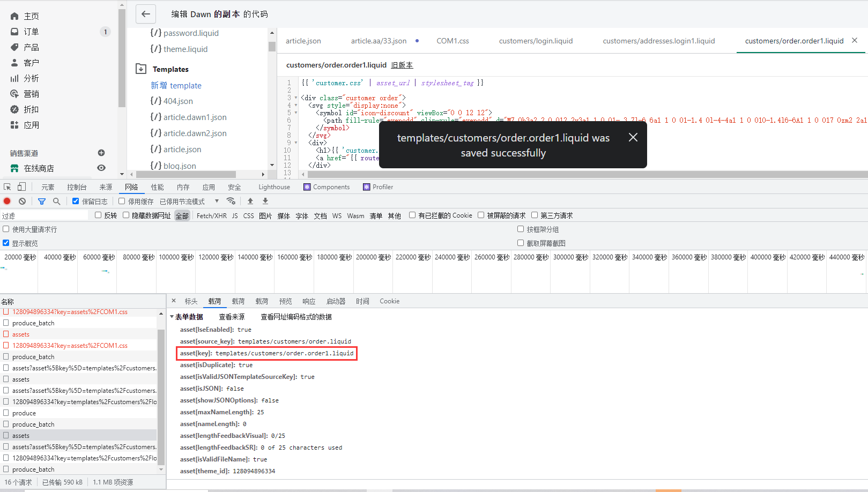The height and width of the screenshot is (492, 868).
Task: Click the red record network log icon
Action: pyautogui.click(x=7, y=201)
